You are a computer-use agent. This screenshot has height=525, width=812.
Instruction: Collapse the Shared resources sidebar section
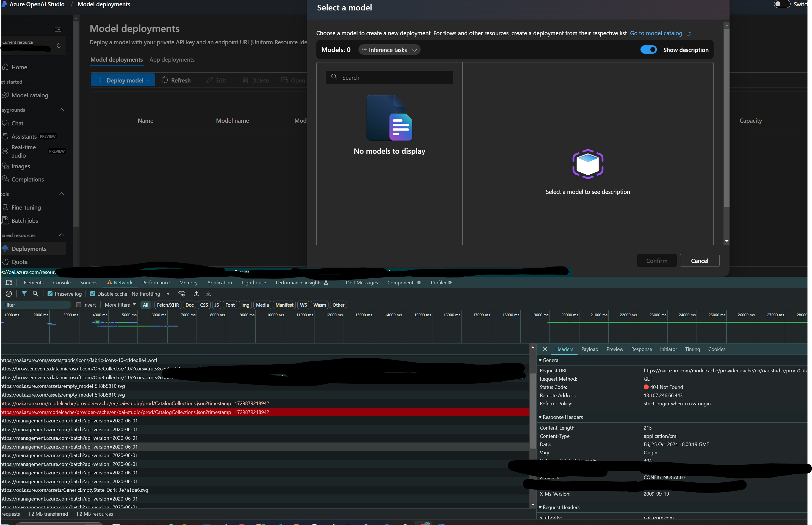61,235
